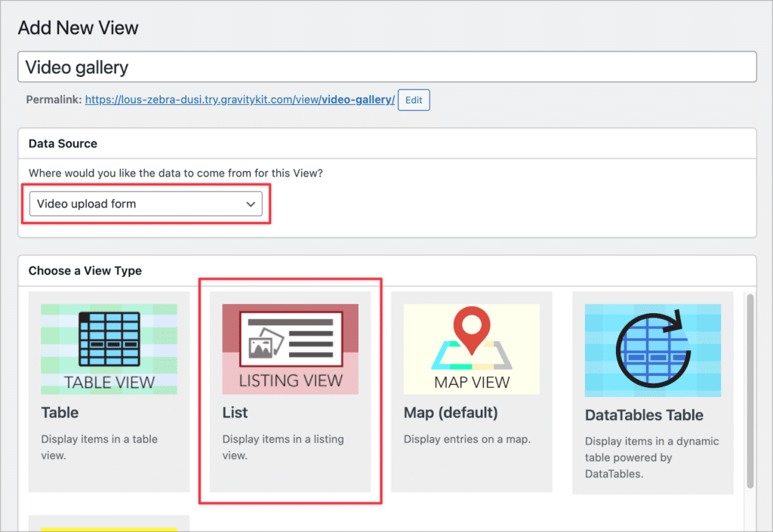
Task: Open the Video upload form dropdown
Action: click(146, 204)
